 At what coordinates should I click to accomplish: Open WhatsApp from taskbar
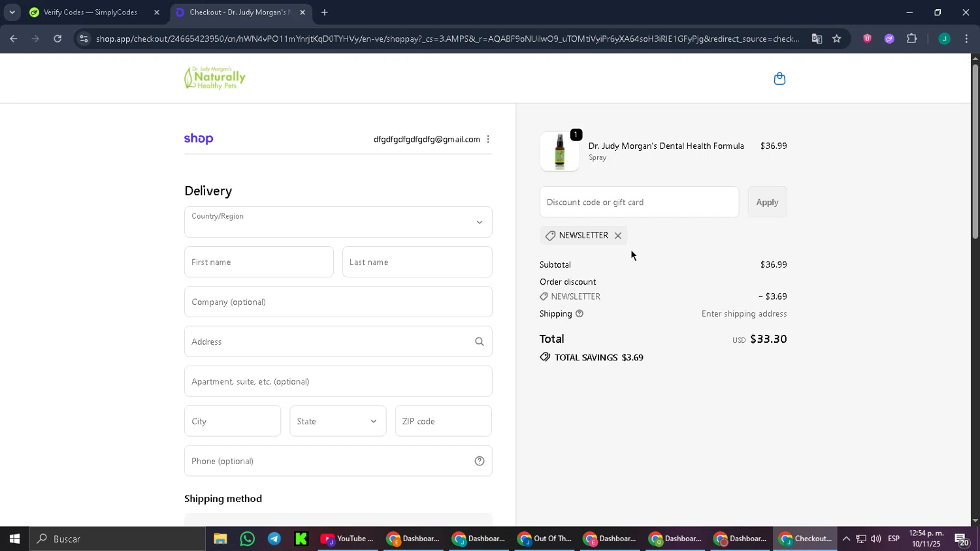[247, 539]
